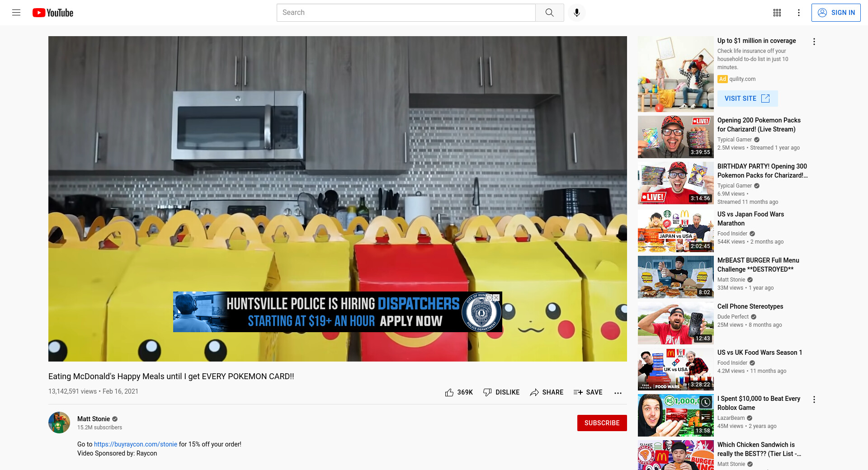Click quility.com advertiser text
The height and width of the screenshot is (470, 868).
click(742, 79)
